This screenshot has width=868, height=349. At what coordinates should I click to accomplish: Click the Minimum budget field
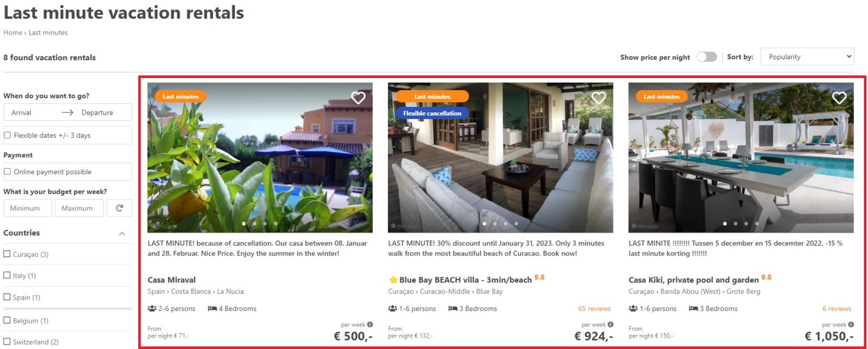click(x=28, y=208)
